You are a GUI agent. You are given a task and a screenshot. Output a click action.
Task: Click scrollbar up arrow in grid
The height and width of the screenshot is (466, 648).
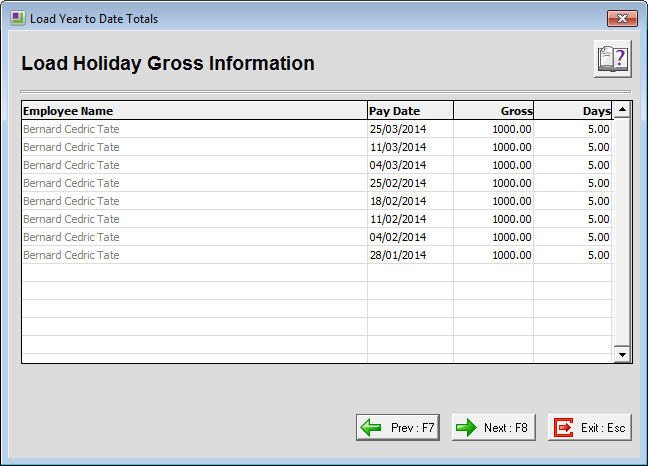[622, 110]
